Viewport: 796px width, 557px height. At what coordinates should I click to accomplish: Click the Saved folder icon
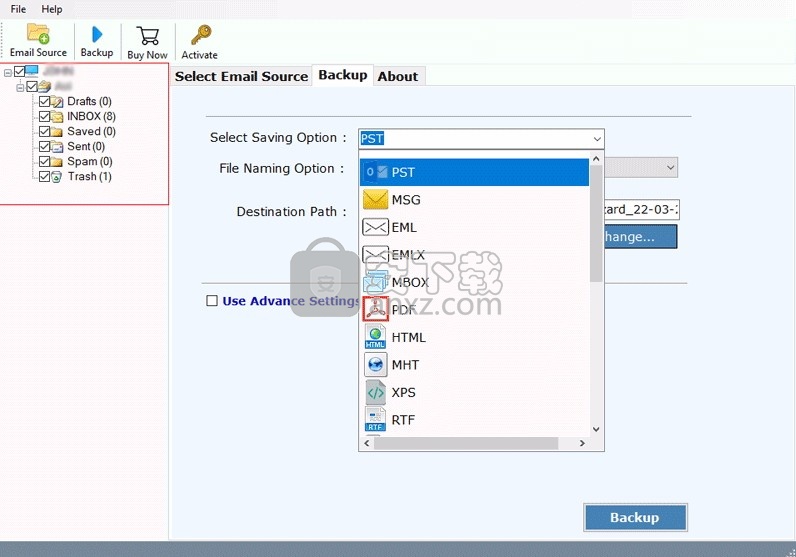57,132
